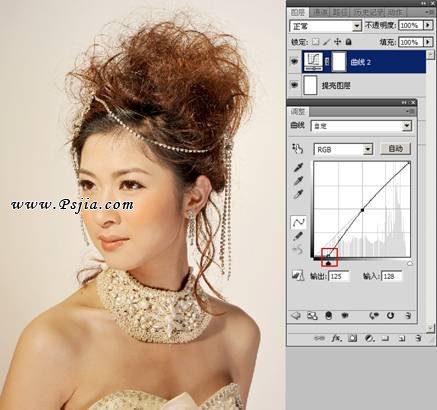Reset curves to adjustment defaults icon
This screenshot has width=437, height=410.
(x=390, y=315)
